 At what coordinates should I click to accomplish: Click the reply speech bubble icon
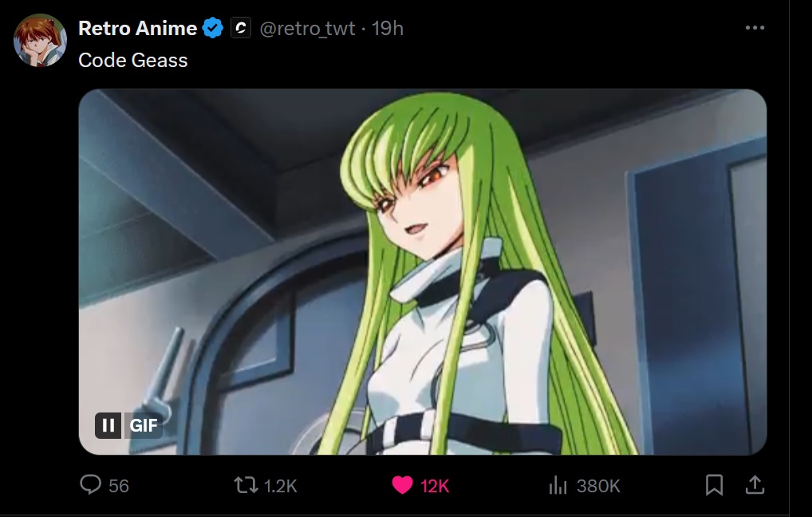pos(91,485)
